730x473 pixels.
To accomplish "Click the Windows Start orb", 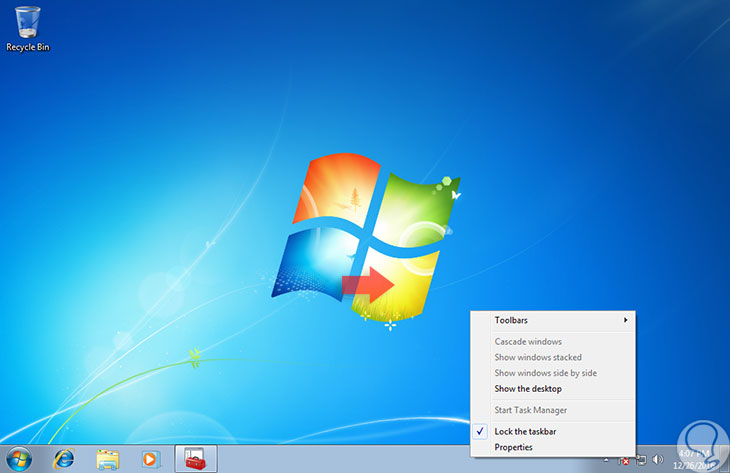I will tap(19, 459).
